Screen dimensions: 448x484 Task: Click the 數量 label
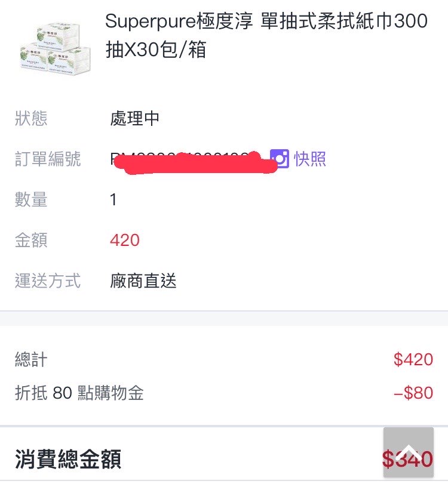(x=31, y=200)
